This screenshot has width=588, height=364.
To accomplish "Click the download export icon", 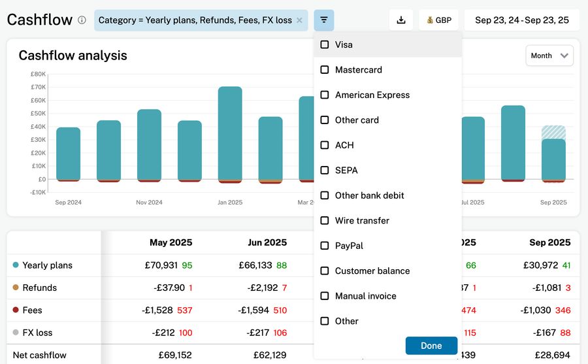I will [x=401, y=20].
